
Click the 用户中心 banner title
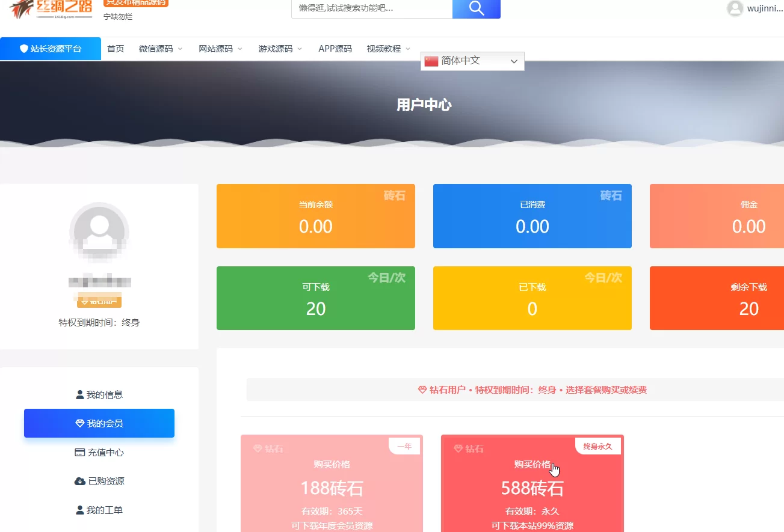(424, 105)
